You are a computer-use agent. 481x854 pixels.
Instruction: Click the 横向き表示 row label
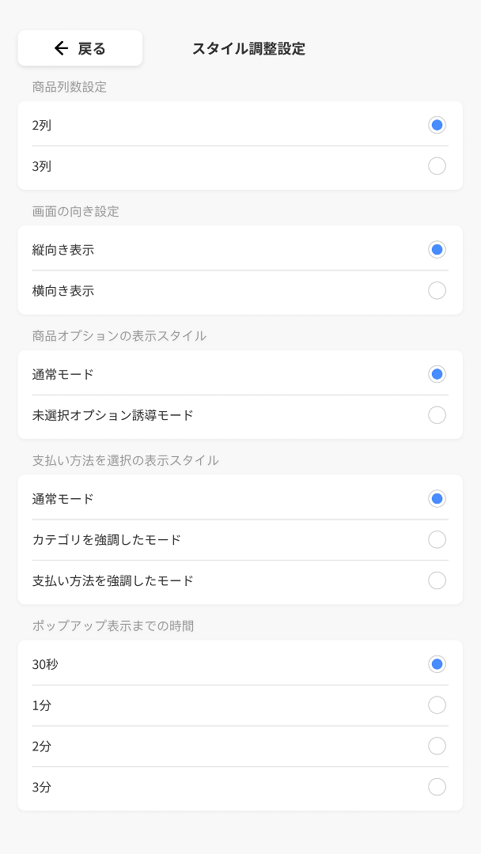tap(63, 291)
